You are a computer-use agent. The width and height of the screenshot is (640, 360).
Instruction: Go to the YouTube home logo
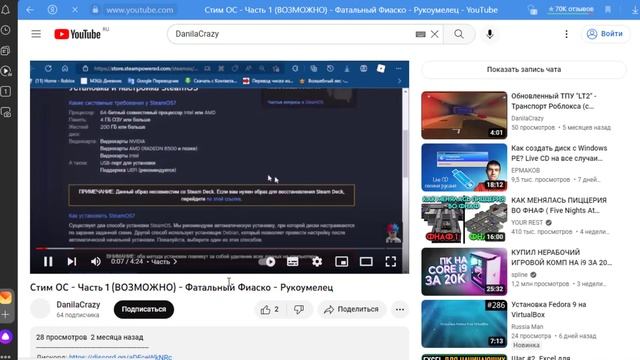click(x=78, y=34)
